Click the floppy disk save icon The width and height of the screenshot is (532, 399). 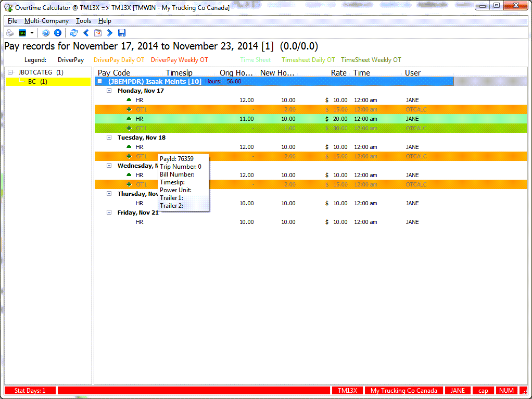[x=122, y=33]
